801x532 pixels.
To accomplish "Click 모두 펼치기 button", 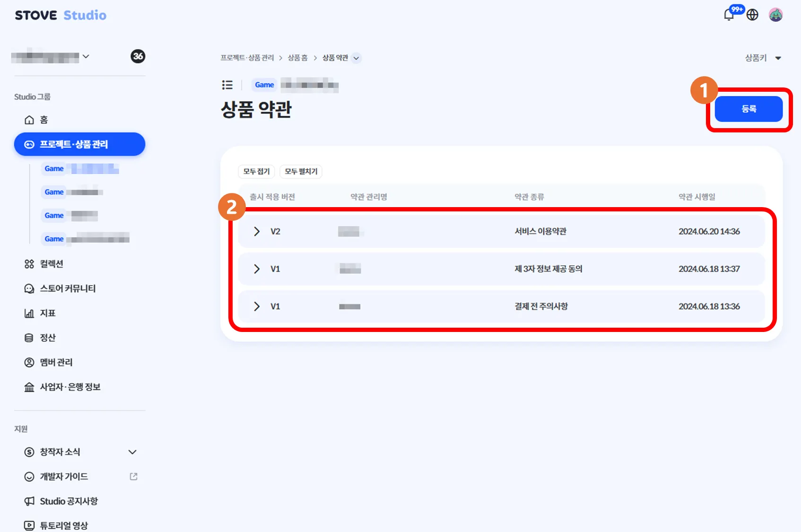I will tap(301, 171).
